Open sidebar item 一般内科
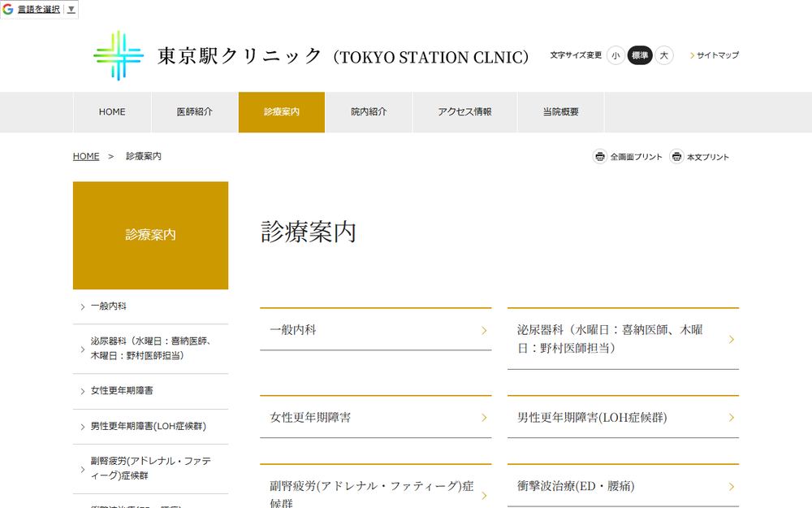This screenshot has height=508, width=812. 151,306
